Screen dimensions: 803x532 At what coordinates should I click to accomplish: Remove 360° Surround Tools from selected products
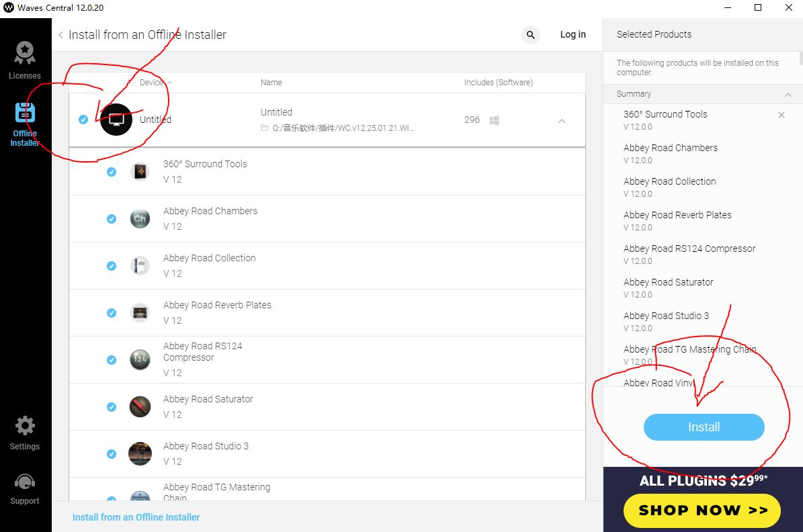click(x=781, y=115)
